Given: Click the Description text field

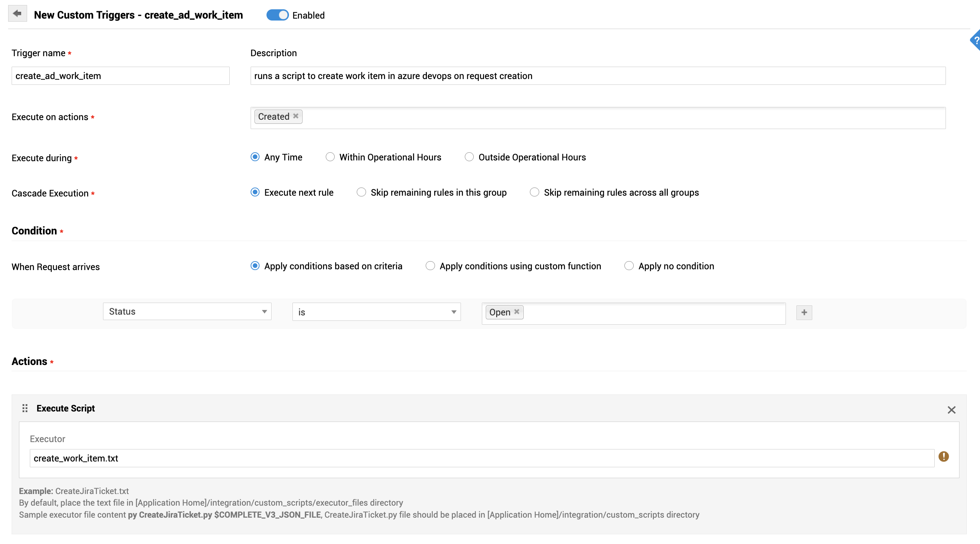Looking at the screenshot, I should [x=598, y=76].
